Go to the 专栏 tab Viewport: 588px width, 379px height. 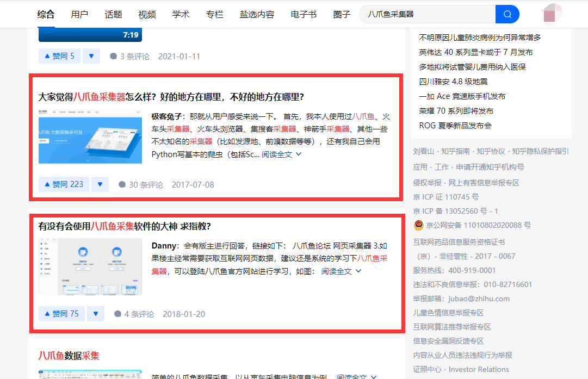pyautogui.click(x=214, y=14)
